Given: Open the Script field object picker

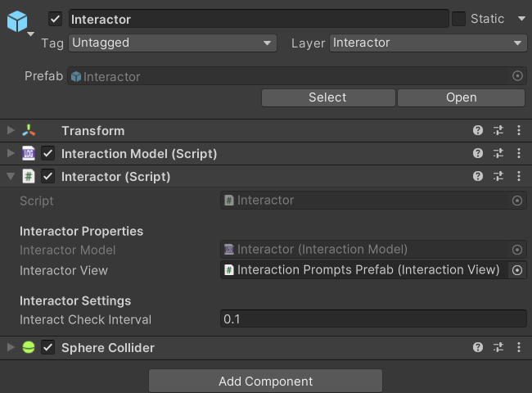Looking at the screenshot, I should click(x=517, y=201).
